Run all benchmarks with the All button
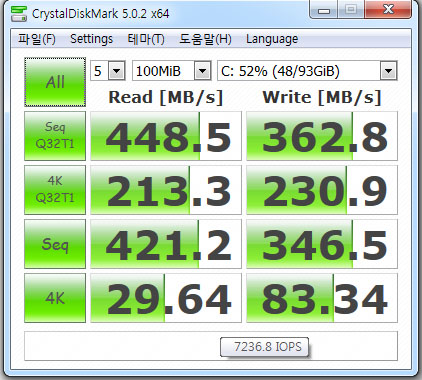Viewport: 422px width, 380px height. click(x=55, y=82)
